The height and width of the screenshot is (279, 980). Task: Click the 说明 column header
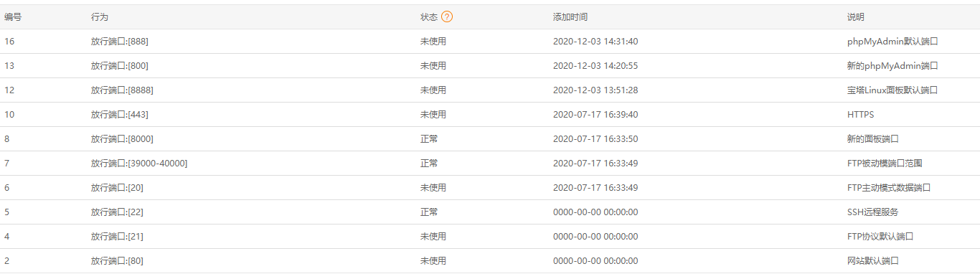click(856, 16)
